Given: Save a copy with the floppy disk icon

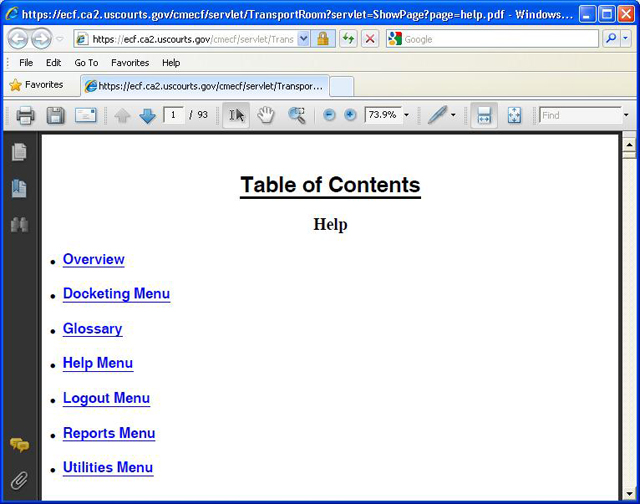Looking at the screenshot, I should tap(55, 115).
